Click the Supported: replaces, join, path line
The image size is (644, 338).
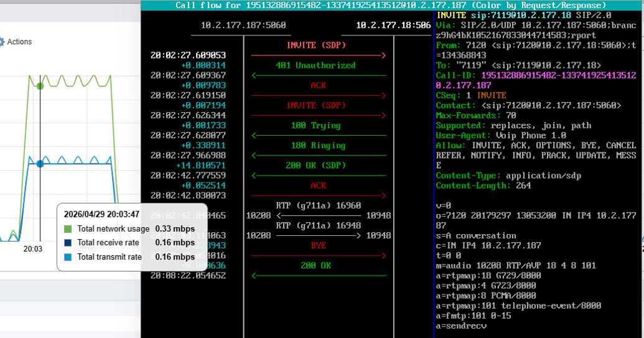[513, 125]
